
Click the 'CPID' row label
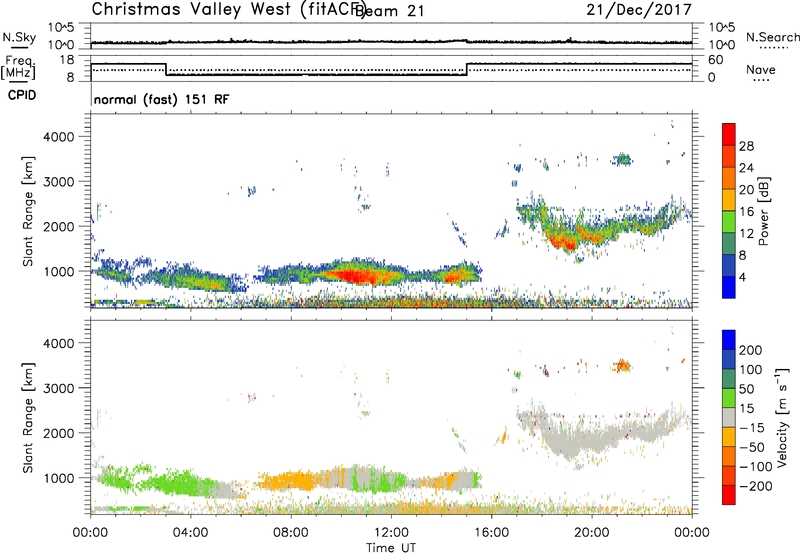click(22, 95)
